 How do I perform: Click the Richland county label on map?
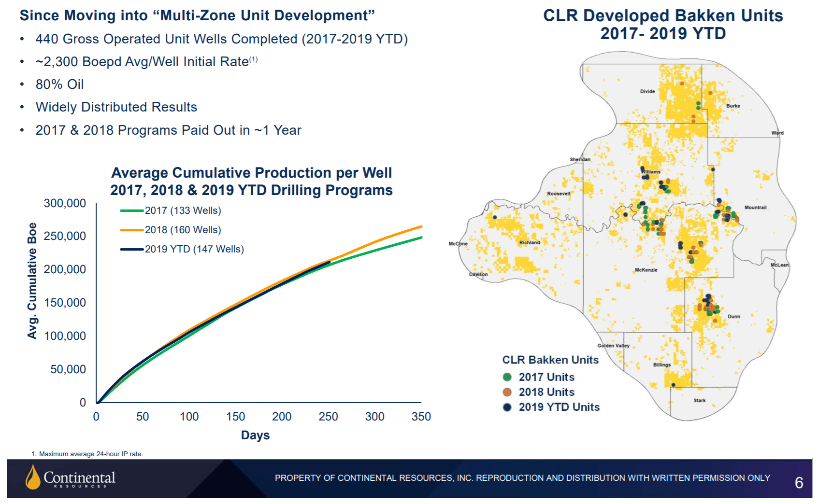tap(530, 242)
